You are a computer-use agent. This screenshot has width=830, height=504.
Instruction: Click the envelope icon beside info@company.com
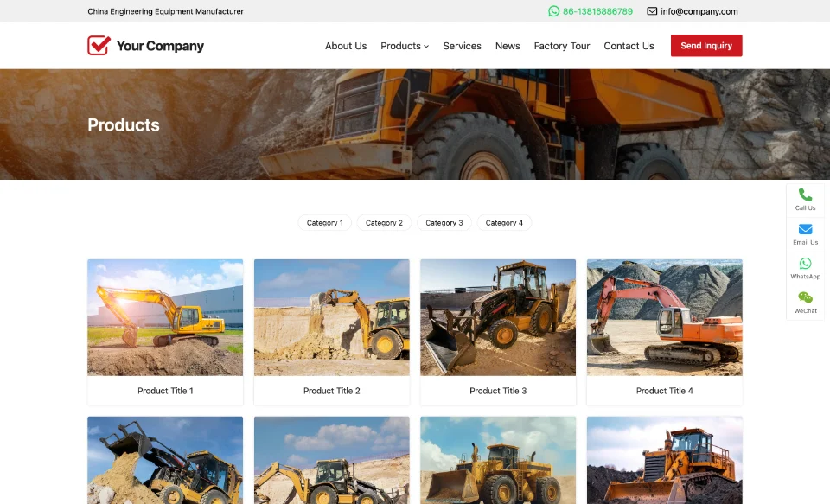[x=652, y=11]
